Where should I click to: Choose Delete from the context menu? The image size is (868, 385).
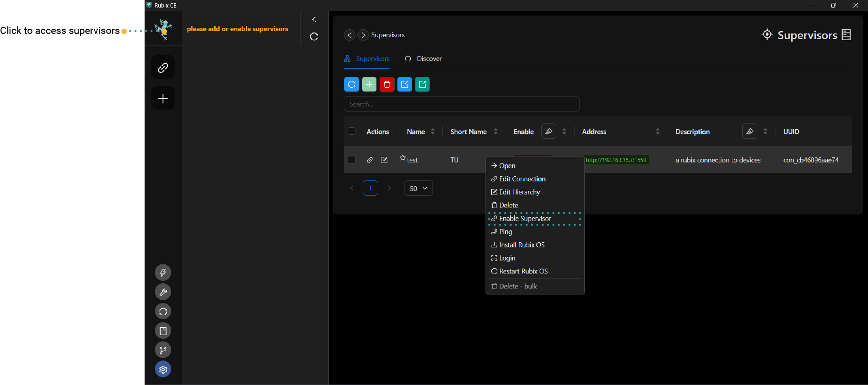[535, 205]
